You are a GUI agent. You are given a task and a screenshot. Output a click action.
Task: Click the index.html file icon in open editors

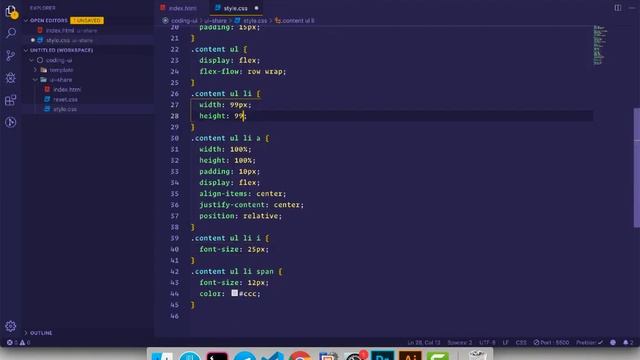click(x=40, y=30)
